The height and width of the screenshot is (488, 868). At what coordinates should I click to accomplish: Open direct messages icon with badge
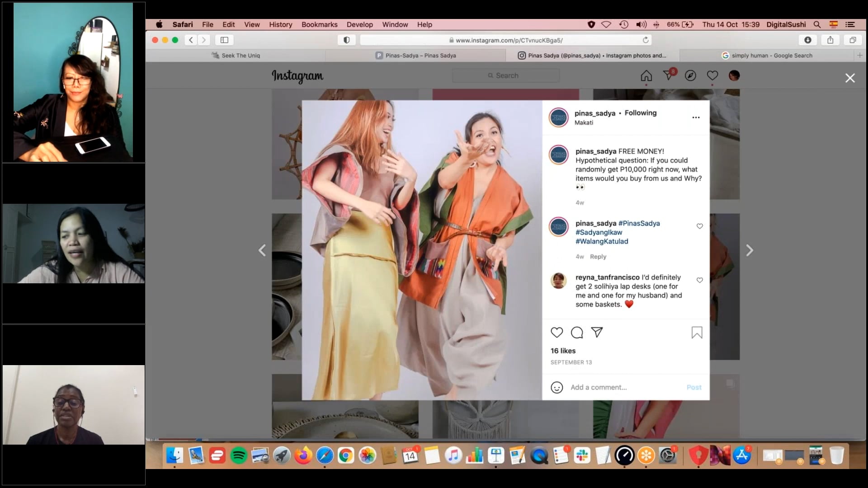668,75
